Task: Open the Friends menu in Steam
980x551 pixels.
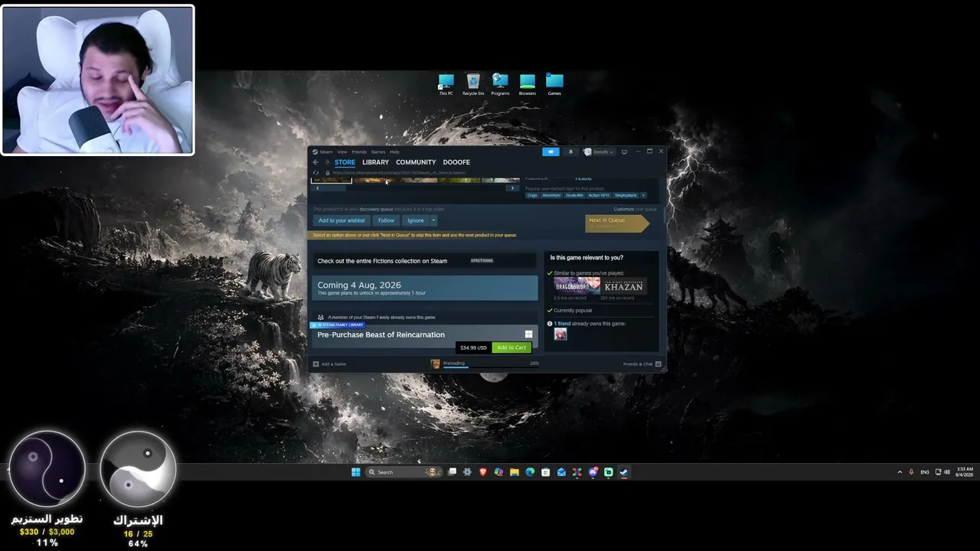Action: point(359,152)
